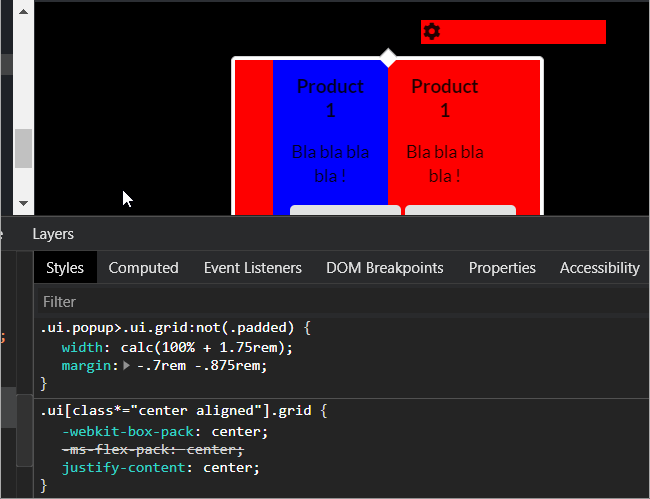
Task: Switch to the Accessibility tab
Action: (600, 268)
